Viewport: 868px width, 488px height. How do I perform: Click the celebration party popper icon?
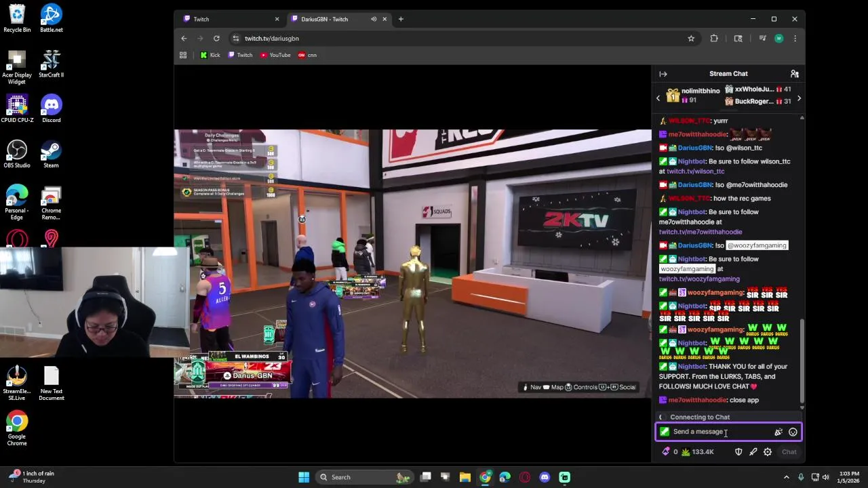(778, 432)
